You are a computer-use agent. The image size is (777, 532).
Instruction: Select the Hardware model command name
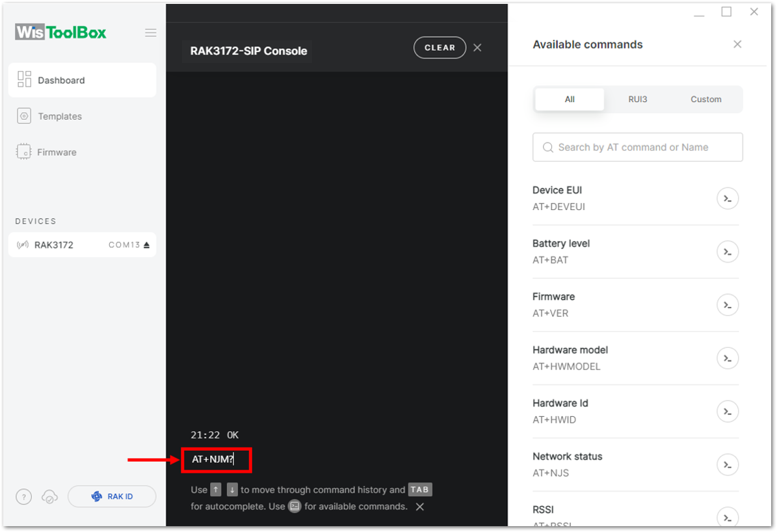[x=570, y=350]
